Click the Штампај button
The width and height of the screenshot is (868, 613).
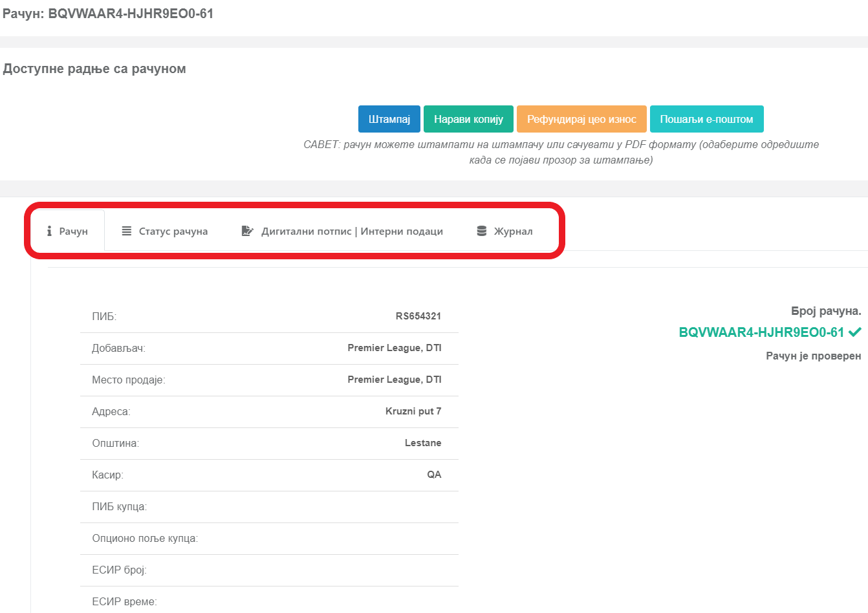(x=389, y=119)
